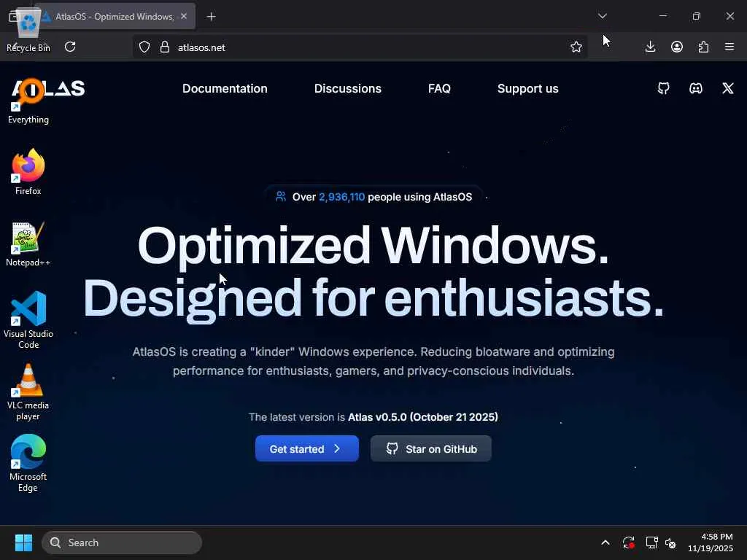This screenshot has width=747, height=560.
Task: Click the display network tray icon
Action: point(651,542)
